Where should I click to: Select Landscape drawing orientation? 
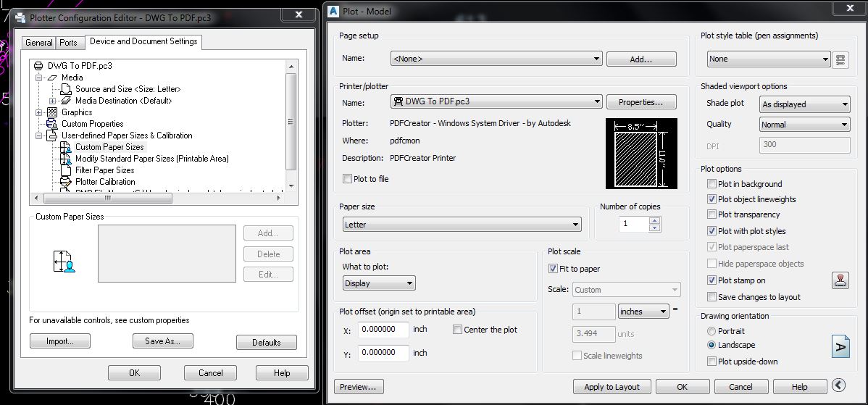712,345
